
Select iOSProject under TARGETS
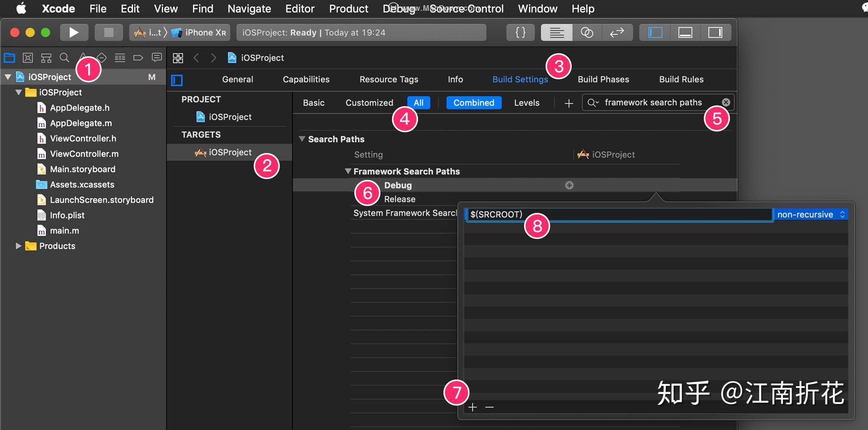pyautogui.click(x=229, y=152)
